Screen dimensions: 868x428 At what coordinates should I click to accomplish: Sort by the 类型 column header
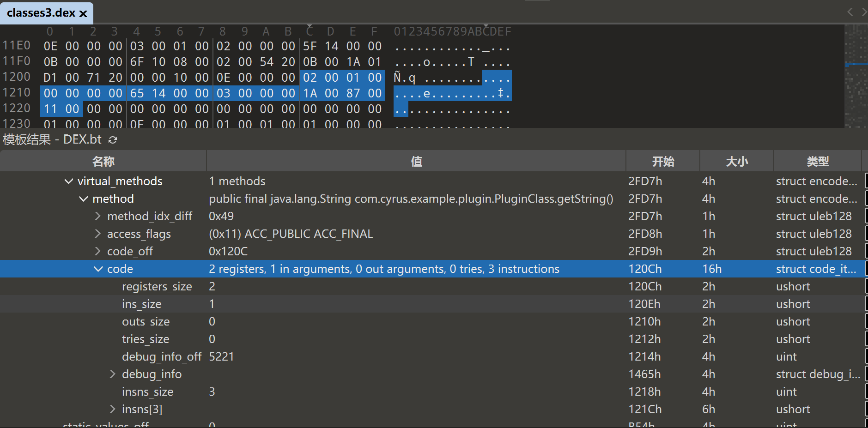coord(818,161)
